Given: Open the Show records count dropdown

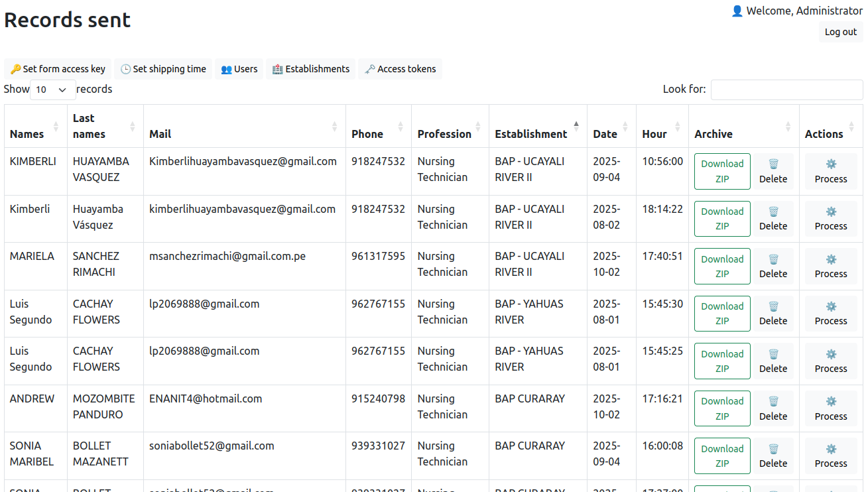Looking at the screenshot, I should [x=52, y=90].
